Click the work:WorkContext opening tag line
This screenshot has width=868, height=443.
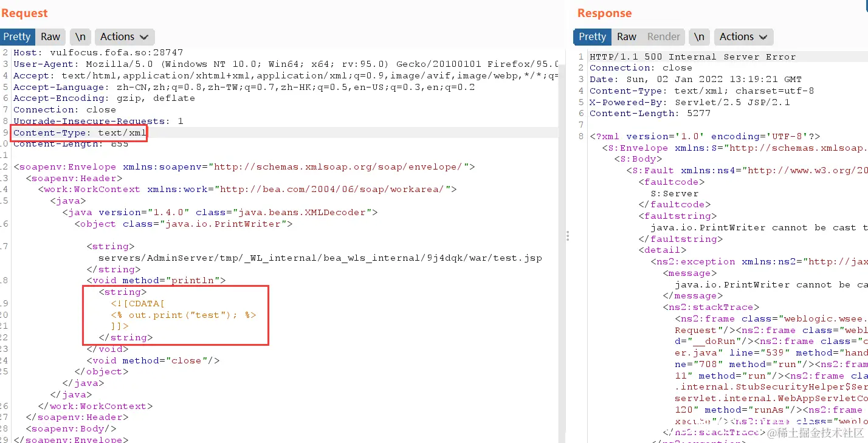click(247, 189)
